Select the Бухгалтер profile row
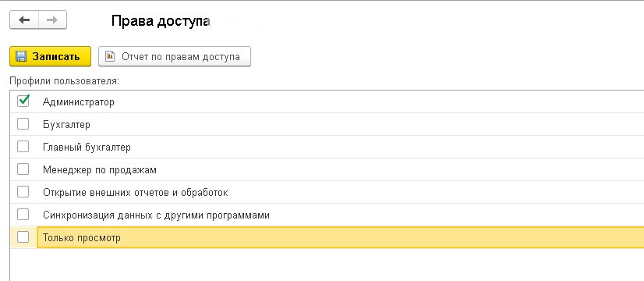Screen dimensions: 644x281 click(327, 124)
